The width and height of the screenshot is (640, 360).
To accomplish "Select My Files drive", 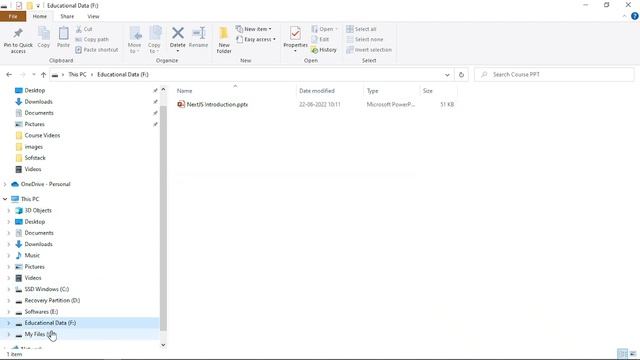I will coord(35,334).
